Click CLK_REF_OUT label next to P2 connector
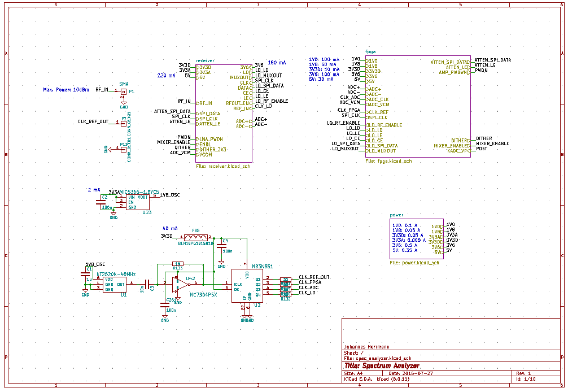Screen dimensions: 568x392 (93, 122)
